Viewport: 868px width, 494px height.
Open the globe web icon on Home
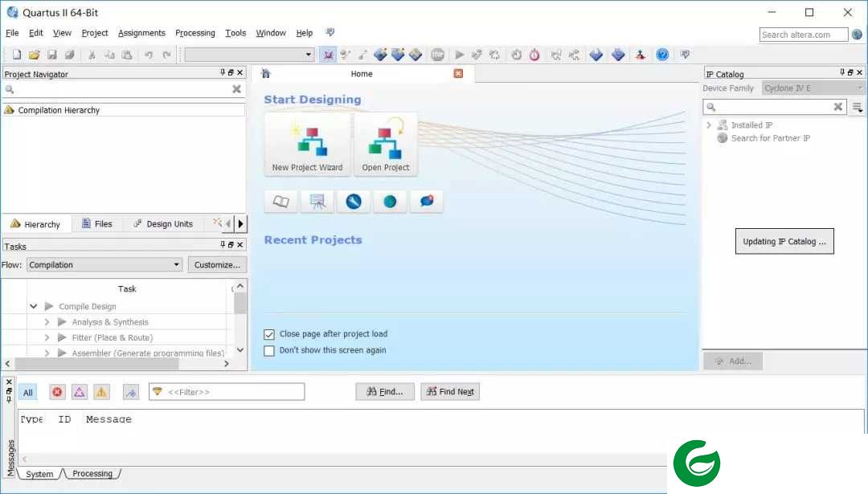390,202
